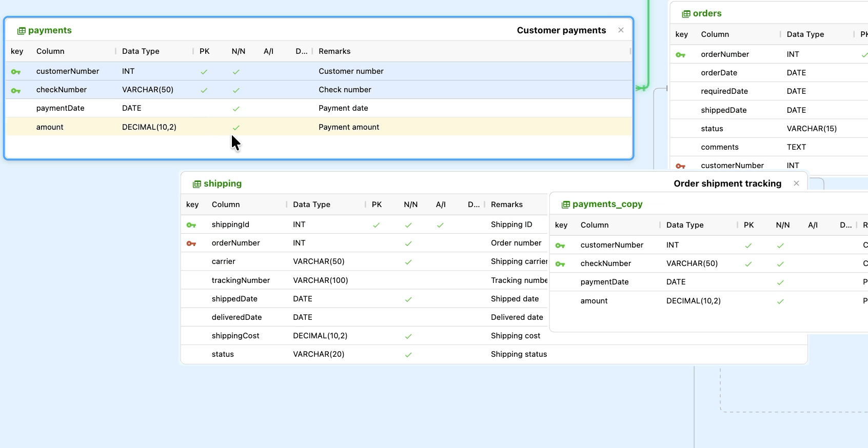Click the red foreign key icon for customerNumber in orders
The height and width of the screenshot is (448, 868).
[x=681, y=166]
